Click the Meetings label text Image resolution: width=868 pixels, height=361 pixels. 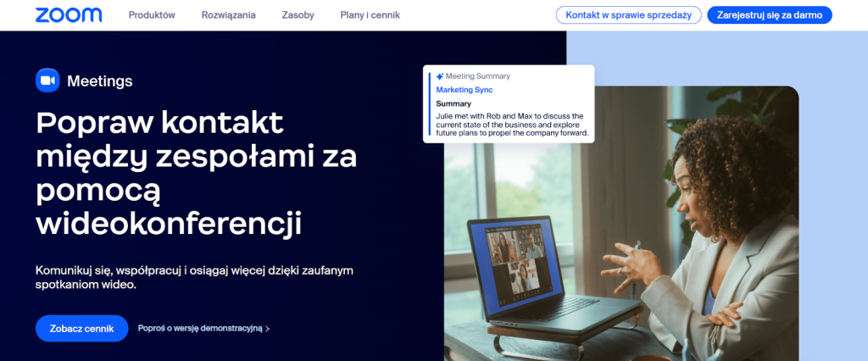click(x=100, y=81)
